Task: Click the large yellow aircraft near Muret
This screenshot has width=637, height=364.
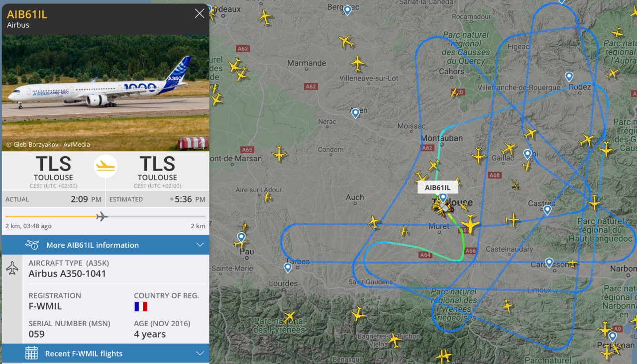Action: tap(469, 223)
